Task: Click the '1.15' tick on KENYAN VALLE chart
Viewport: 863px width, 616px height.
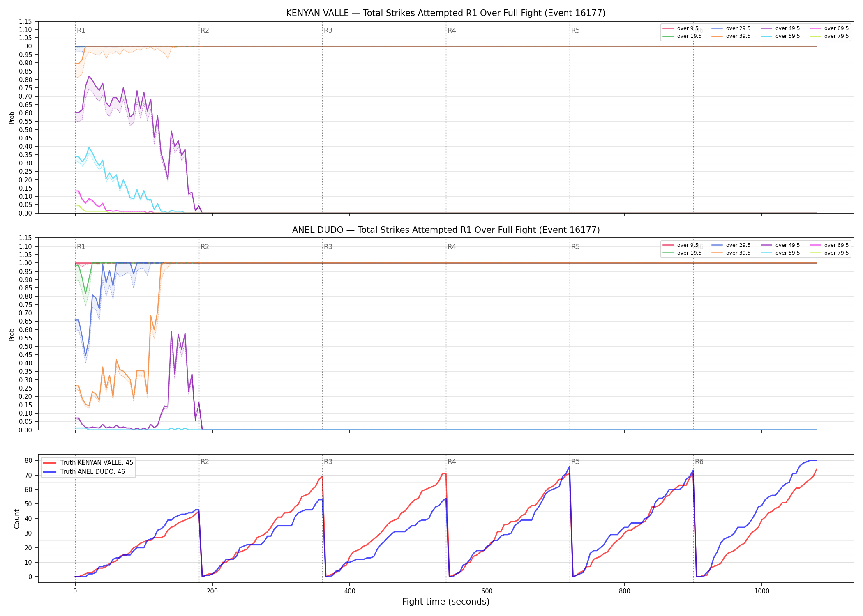Action: [25, 21]
